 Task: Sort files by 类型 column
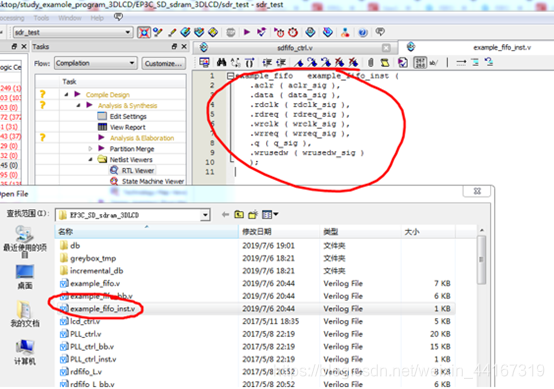pyautogui.click(x=360, y=232)
